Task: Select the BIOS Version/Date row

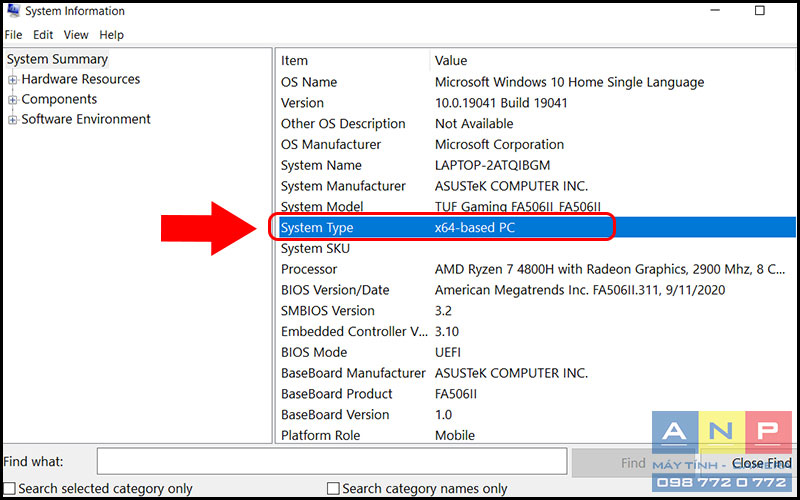Action: point(536,290)
